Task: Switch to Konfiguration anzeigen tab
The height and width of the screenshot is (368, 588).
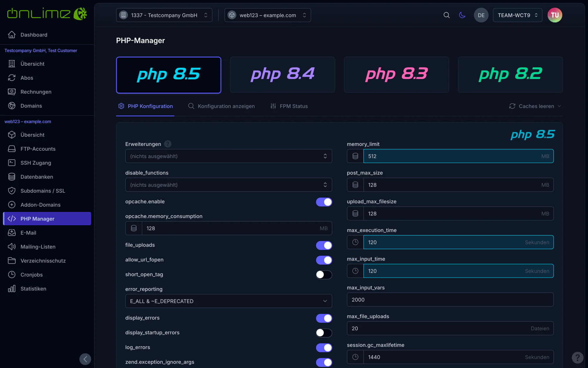Action: pyautogui.click(x=221, y=106)
